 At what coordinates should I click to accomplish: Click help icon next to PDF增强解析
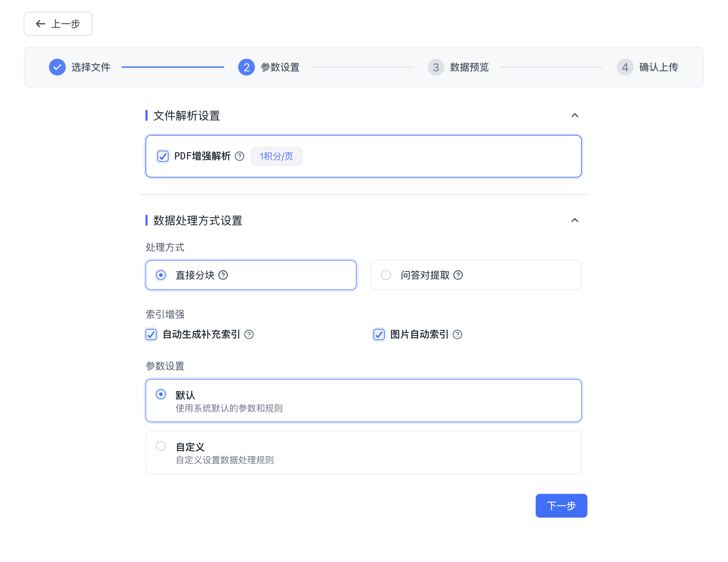point(240,156)
